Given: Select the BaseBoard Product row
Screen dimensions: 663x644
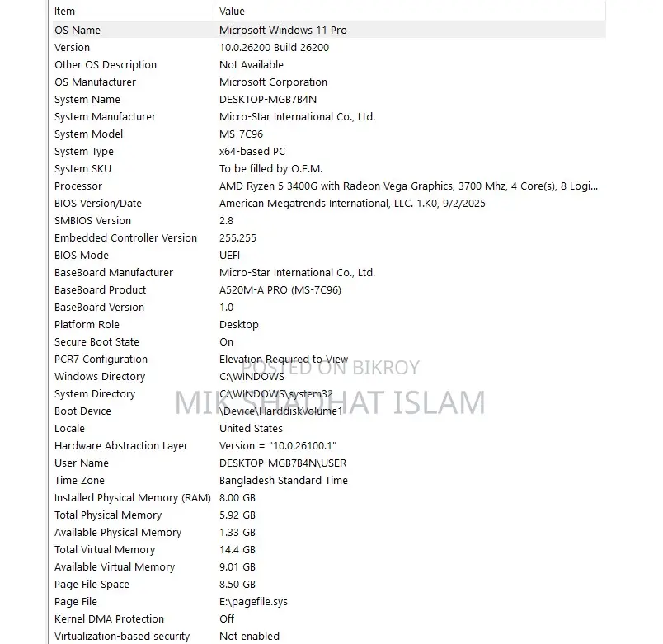Looking at the screenshot, I should [x=329, y=290].
